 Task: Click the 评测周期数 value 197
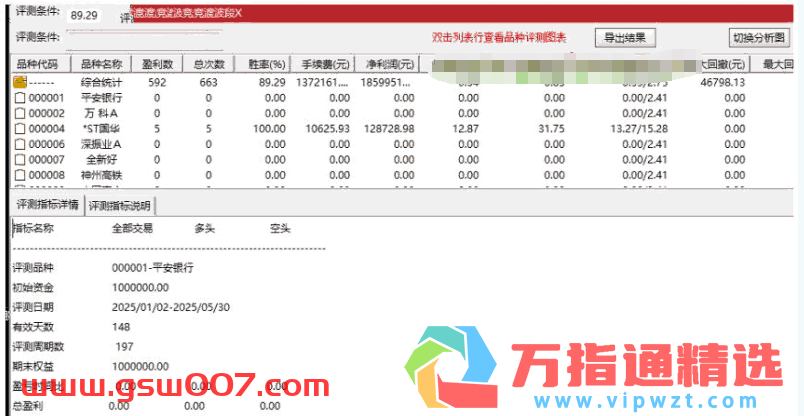[125, 347]
